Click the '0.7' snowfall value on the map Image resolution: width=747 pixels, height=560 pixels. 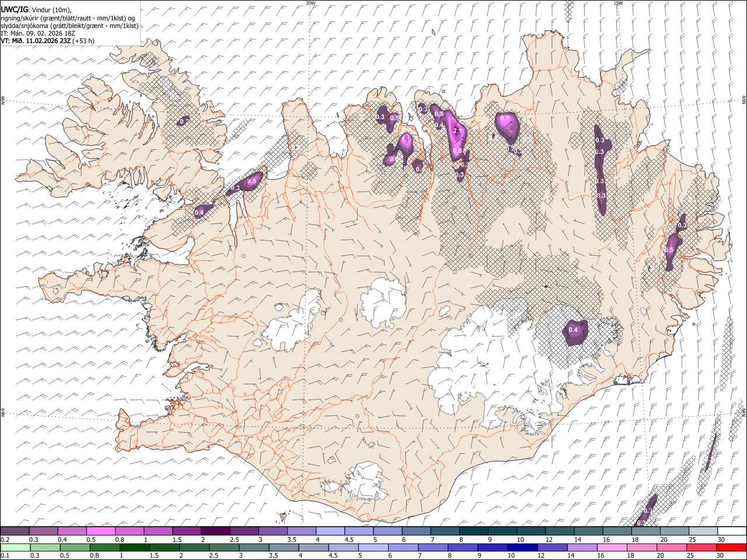(505, 118)
